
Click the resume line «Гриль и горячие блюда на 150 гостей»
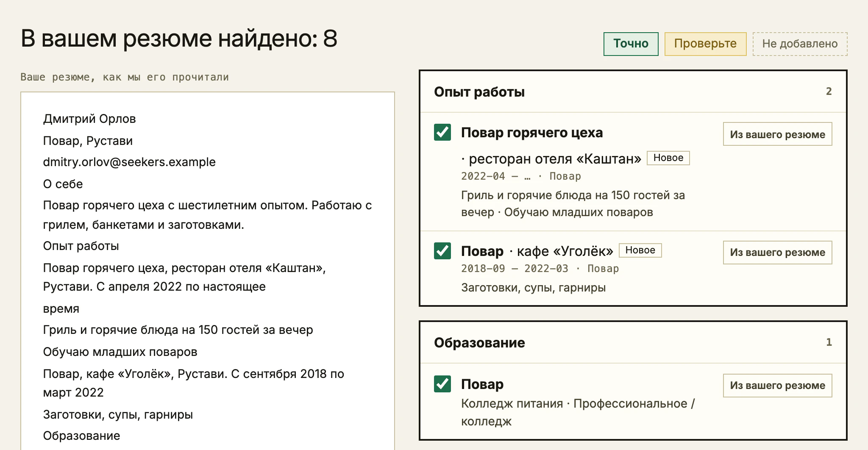[x=178, y=330]
